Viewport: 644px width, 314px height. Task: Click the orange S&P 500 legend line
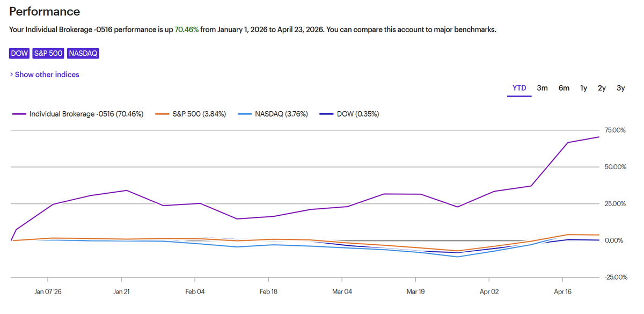click(x=162, y=114)
